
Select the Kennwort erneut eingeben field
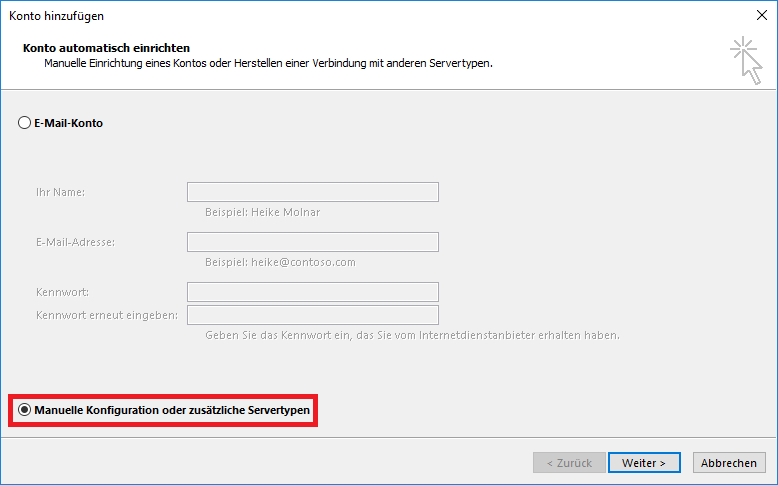coord(312,315)
